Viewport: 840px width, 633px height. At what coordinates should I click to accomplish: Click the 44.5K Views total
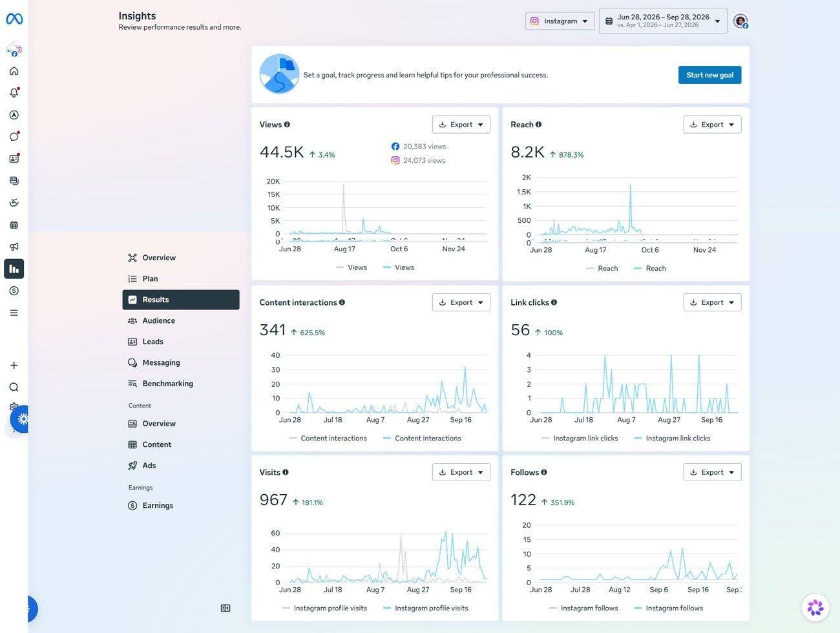pos(282,152)
